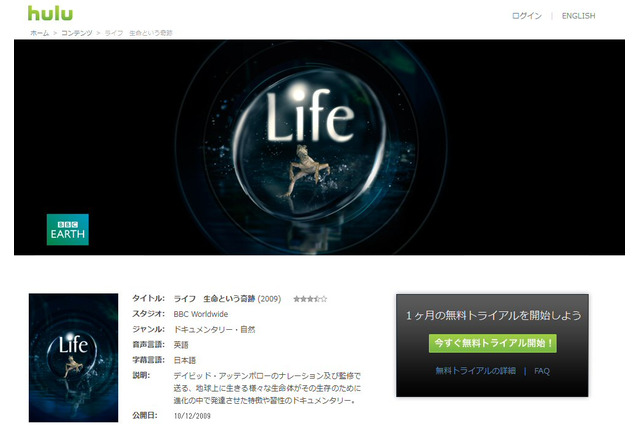Open the ログイン login link
The width and height of the screenshot is (640, 426).
(527, 16)
